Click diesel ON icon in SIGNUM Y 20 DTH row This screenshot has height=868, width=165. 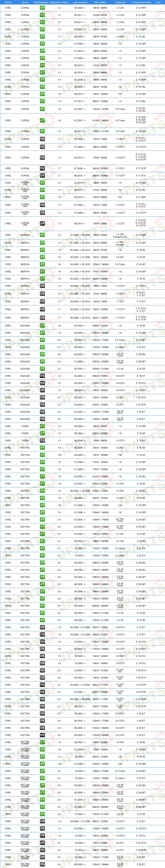coord(42,397)
